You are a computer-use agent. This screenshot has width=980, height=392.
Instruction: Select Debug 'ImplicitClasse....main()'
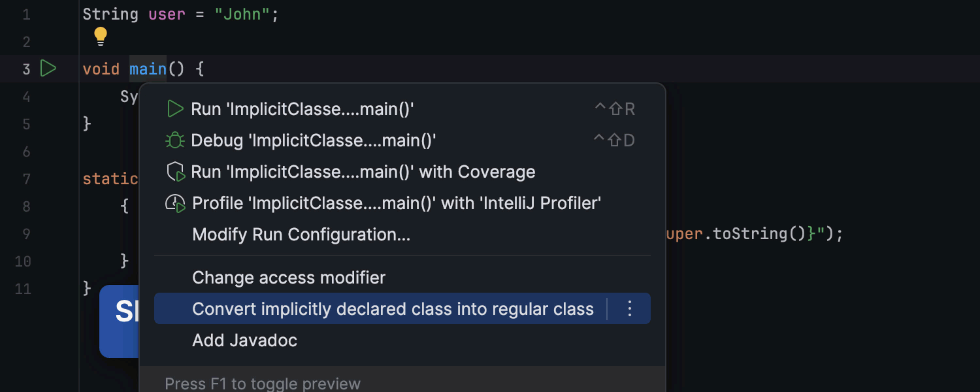(x=314, y=140)
